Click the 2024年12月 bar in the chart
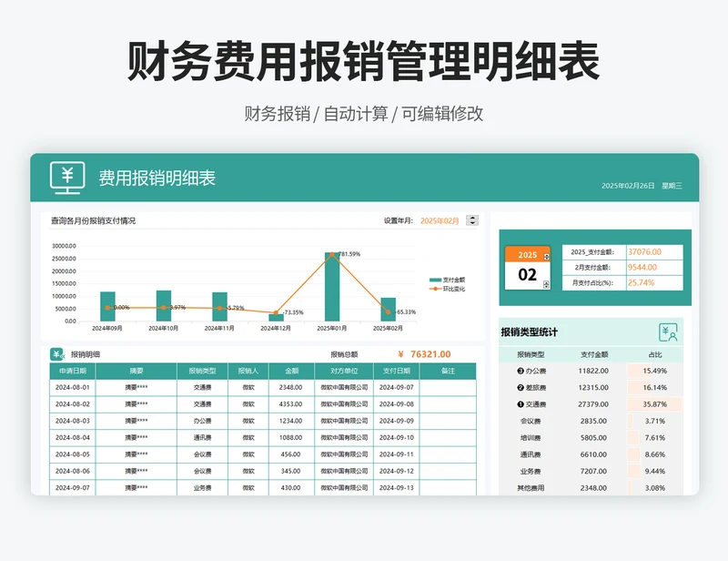Image resolution: width=728 pixels, height=561 pixels. 277,318
